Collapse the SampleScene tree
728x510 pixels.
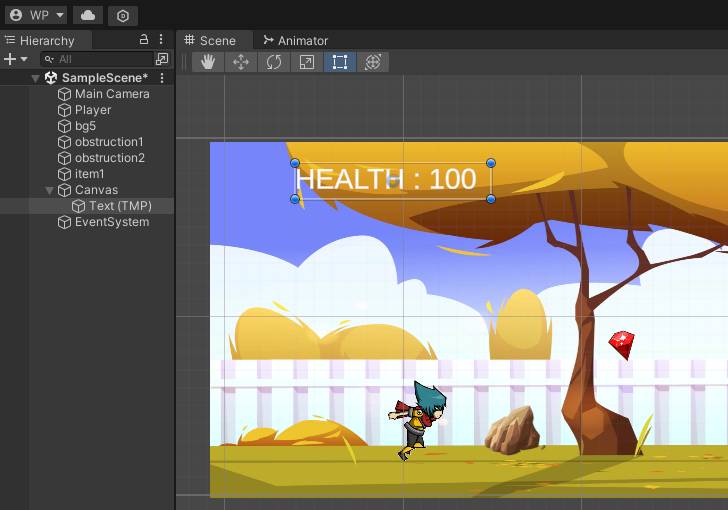pos(36,78)
